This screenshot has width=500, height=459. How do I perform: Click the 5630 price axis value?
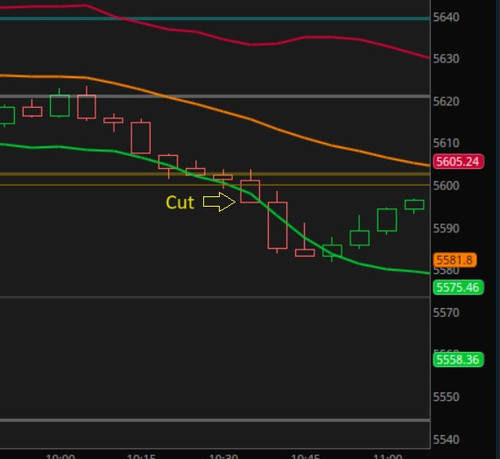click(446, 59)
